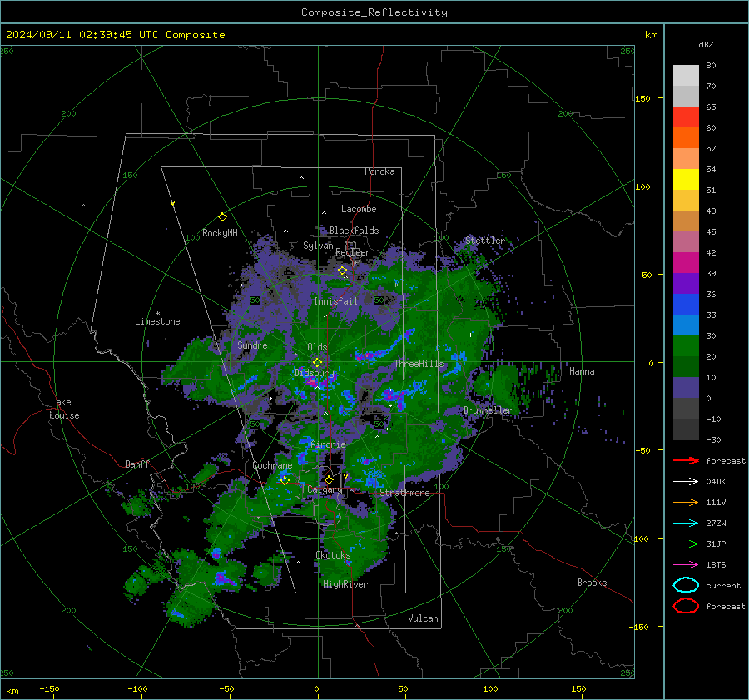Pick the red swatch between 65 and 60
The width and height of the screenshot is (749, 700).
click(686, 117)
